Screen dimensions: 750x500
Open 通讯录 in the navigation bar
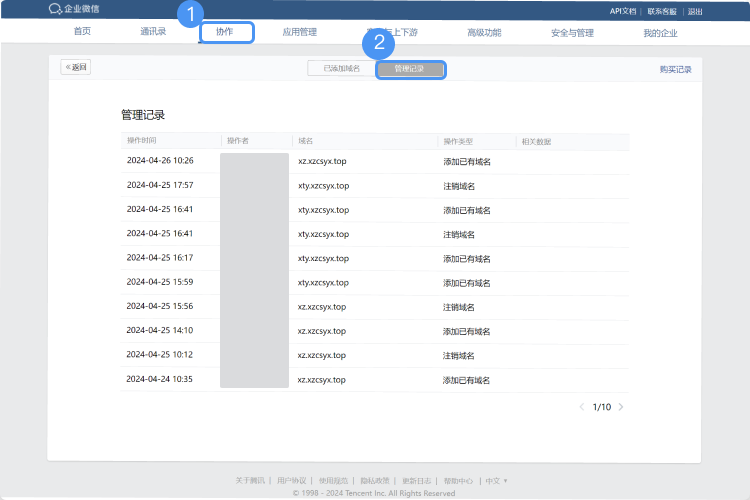[153, 32]
